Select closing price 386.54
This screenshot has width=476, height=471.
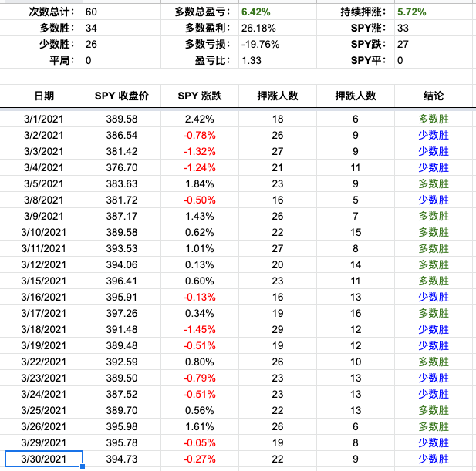[122, 135]
